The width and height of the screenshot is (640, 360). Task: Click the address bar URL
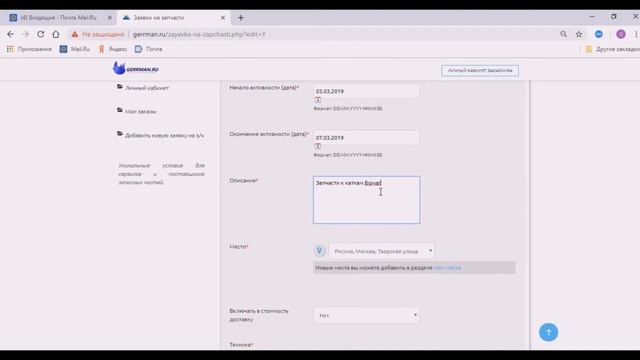click(x=199, y=34)
